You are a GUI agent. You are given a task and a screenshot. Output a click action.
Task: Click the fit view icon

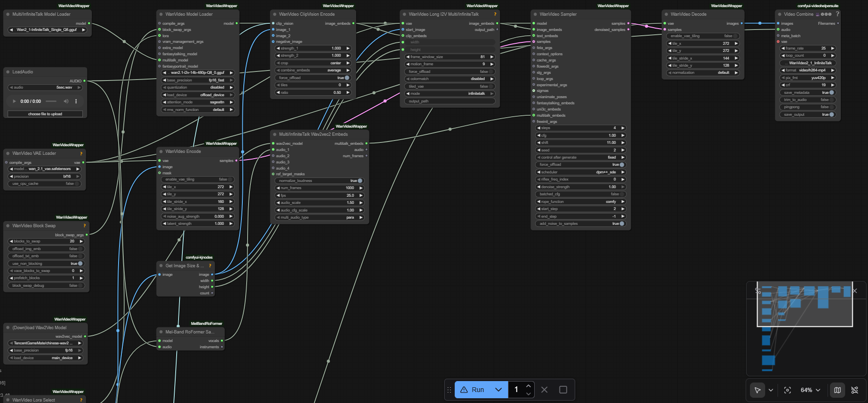788,390
